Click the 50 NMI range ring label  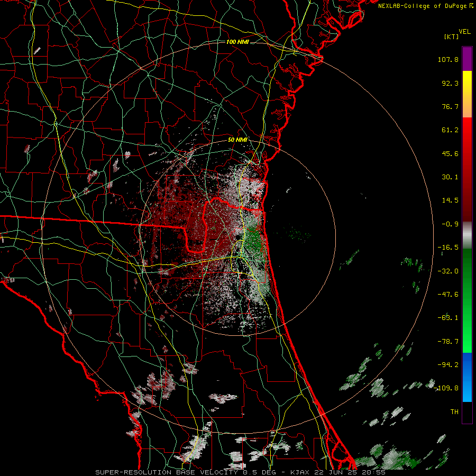237,140
